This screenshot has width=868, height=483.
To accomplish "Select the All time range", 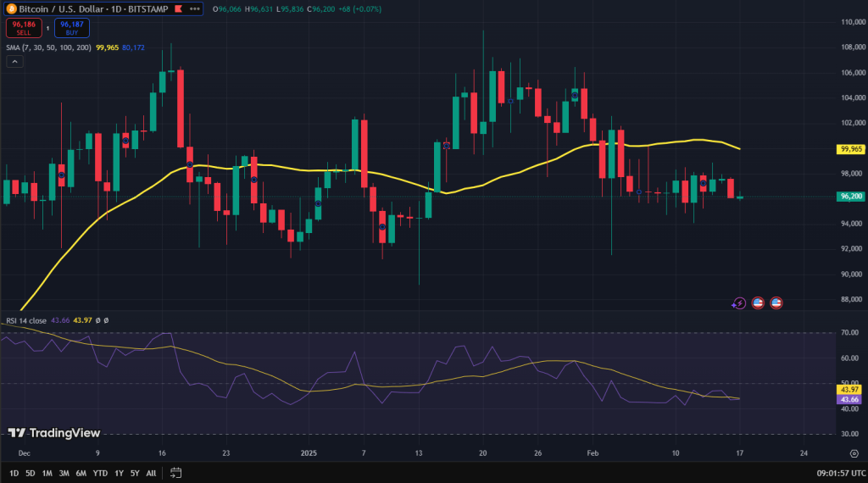I will (151, 473).
